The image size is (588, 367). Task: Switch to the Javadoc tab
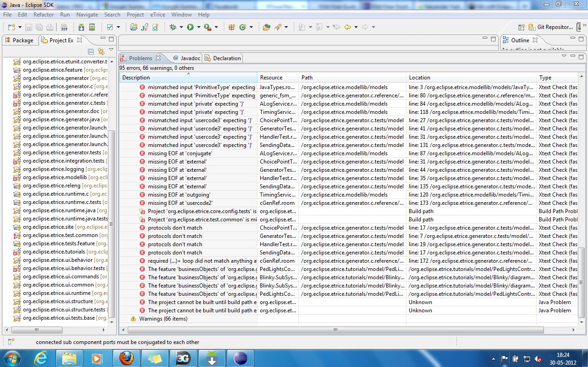pyautogui.click(x=187, y=58)
